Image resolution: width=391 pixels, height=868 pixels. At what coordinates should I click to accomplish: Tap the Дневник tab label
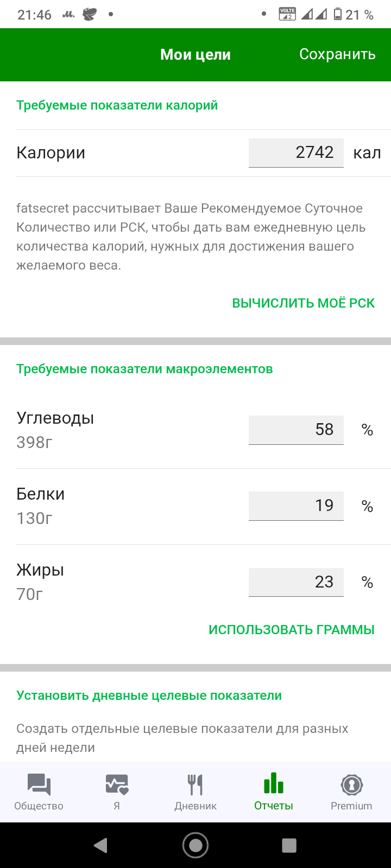195,806
